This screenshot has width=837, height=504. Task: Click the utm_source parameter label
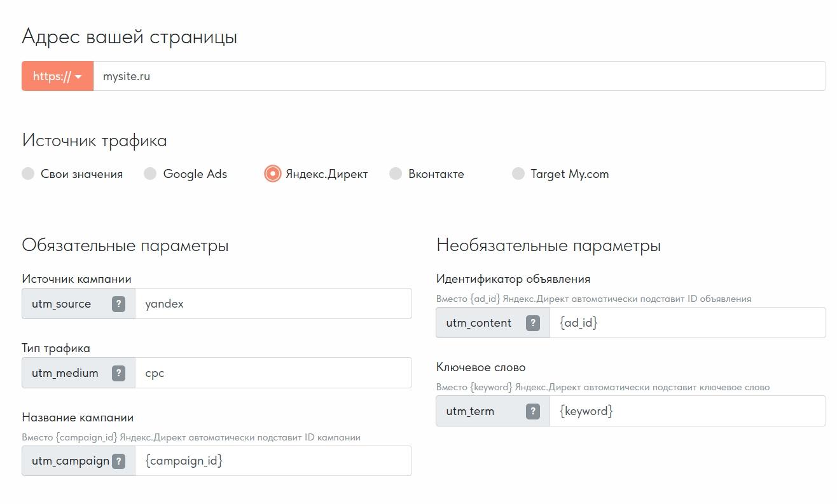point(62,304)
